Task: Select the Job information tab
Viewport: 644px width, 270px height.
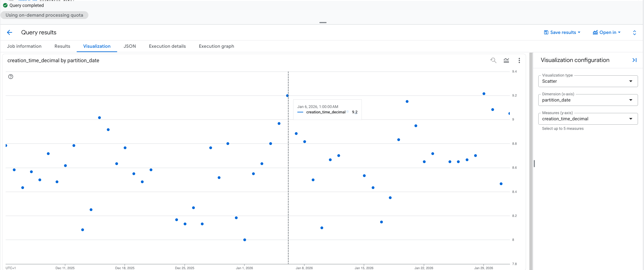Action: click(24, 46)
